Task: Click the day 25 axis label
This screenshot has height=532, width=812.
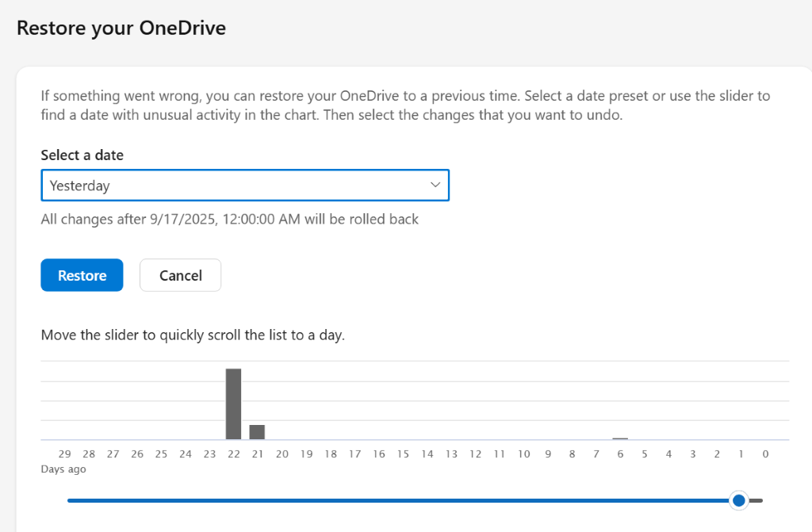Action: [161, 454]
